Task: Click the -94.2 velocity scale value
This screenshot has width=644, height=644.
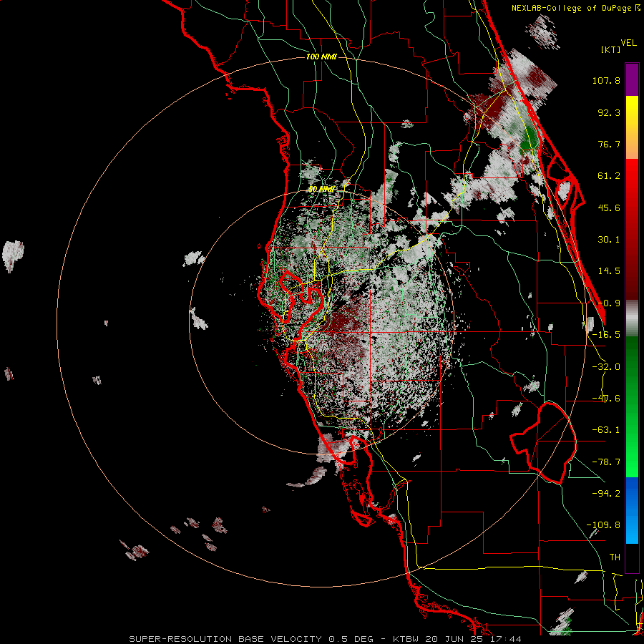Action: coord(606,493)
